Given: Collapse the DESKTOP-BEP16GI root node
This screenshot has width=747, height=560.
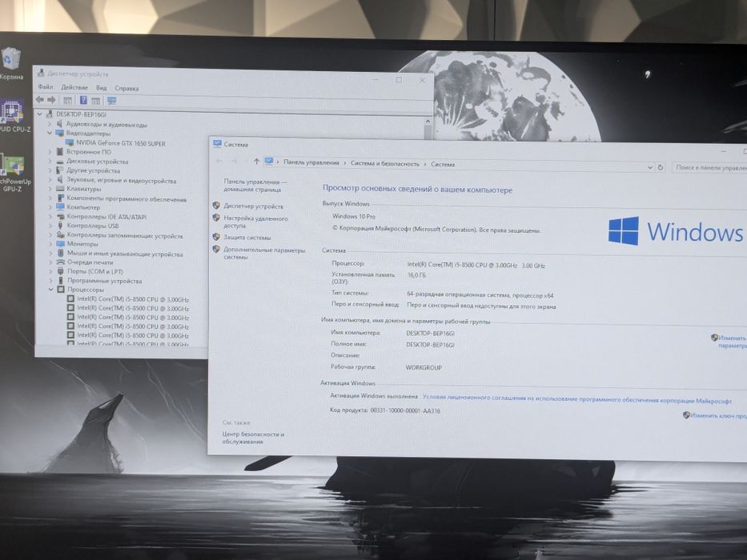Looking at the screenshot, I should point(40,114).
